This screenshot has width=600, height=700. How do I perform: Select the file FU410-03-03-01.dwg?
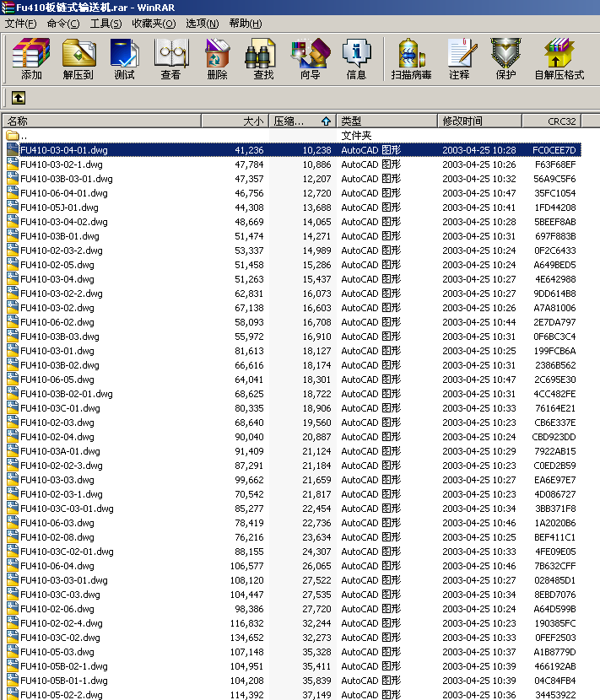click(64, 580)
